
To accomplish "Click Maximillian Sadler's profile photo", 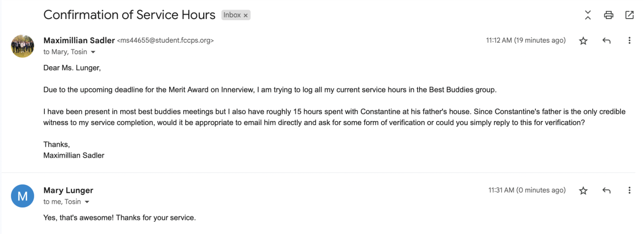I will (x=23, y=46).
